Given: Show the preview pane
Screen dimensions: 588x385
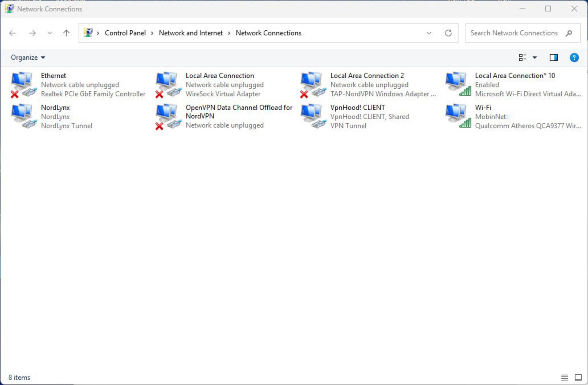Looking at the screenshot, I should coord(554,58).
